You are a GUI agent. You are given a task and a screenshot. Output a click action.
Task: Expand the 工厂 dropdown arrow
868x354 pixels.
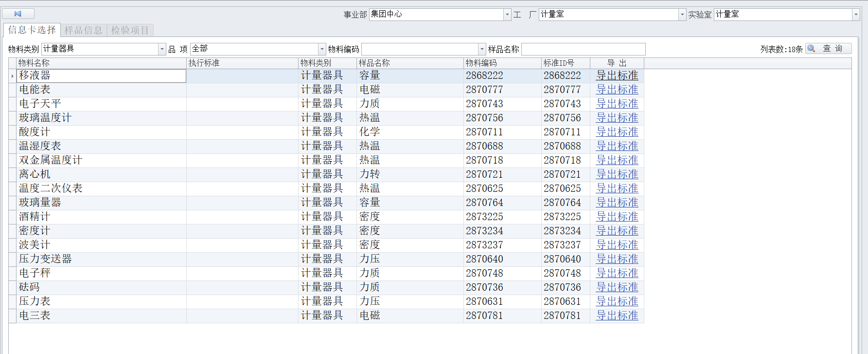[682, 15]
